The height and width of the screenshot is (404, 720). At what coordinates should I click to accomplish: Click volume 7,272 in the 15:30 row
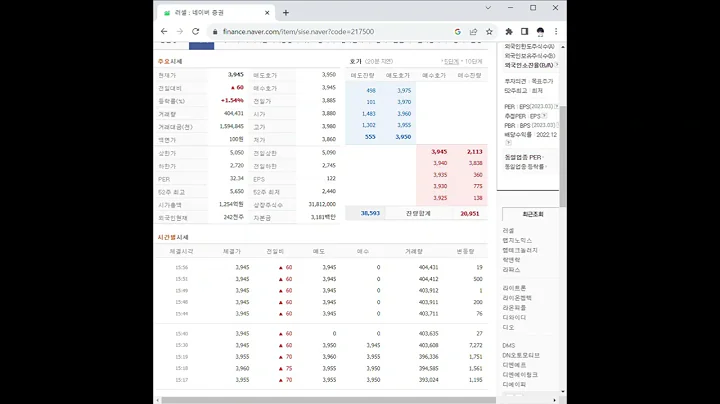point(476,345)
